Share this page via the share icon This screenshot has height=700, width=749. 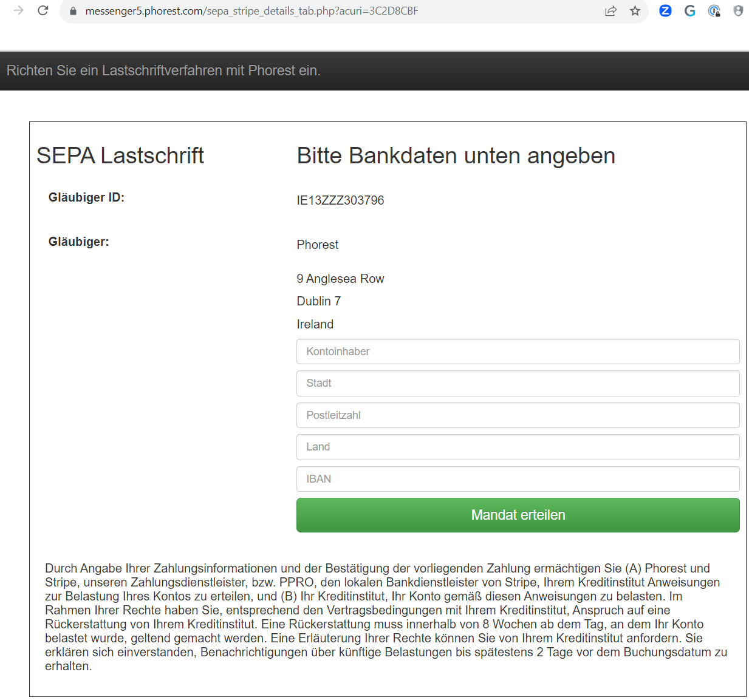pos(610,11)
